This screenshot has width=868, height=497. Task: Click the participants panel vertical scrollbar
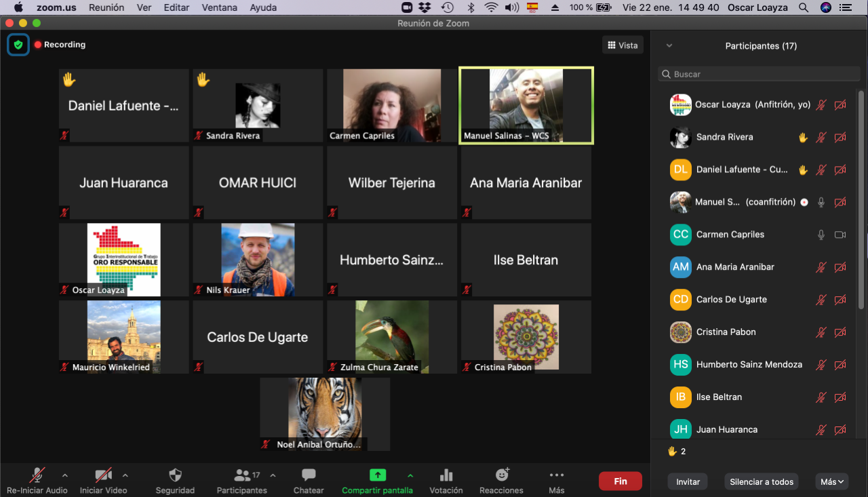coord(861,203)
